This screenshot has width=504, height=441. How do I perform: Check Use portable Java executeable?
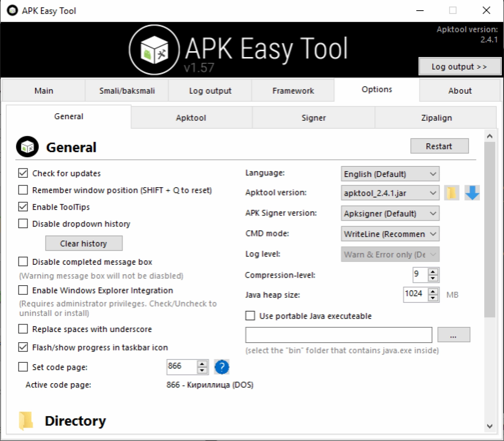pos(250,316)
